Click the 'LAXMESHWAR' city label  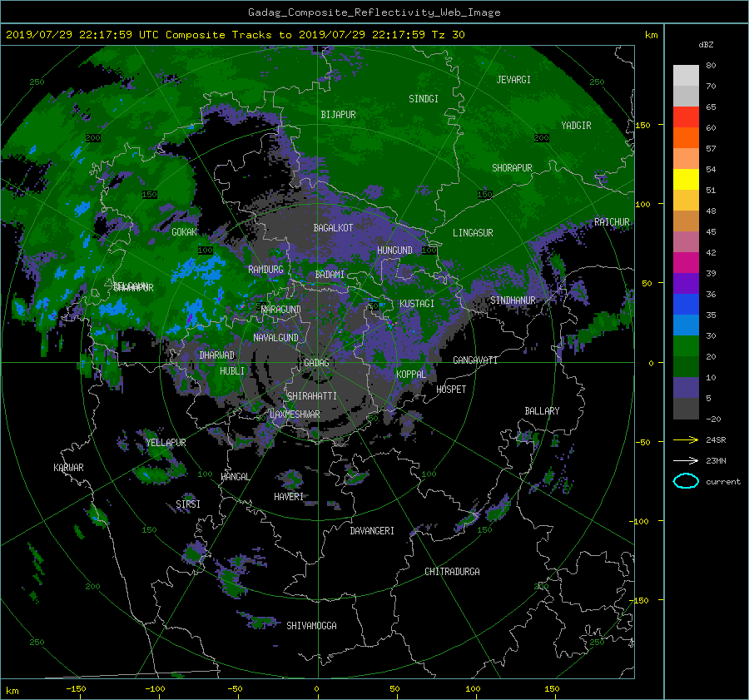click(x=295, y=415)
